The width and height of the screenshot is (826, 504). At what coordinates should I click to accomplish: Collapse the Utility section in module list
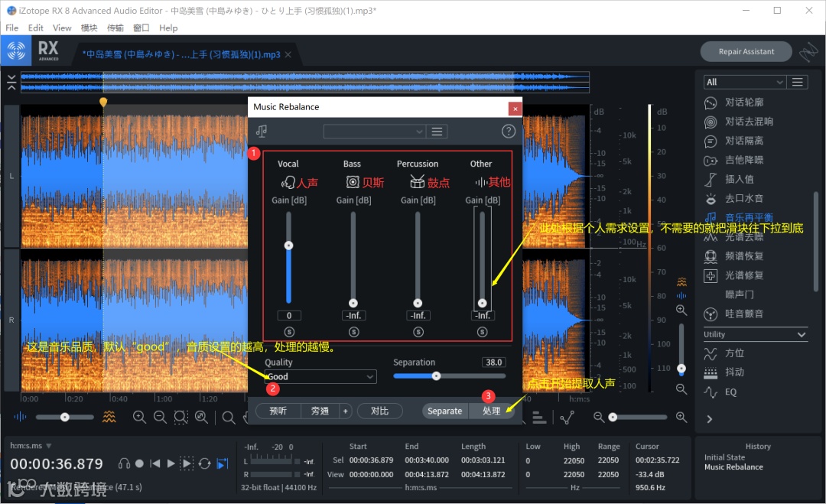click(x=801, y=335)
